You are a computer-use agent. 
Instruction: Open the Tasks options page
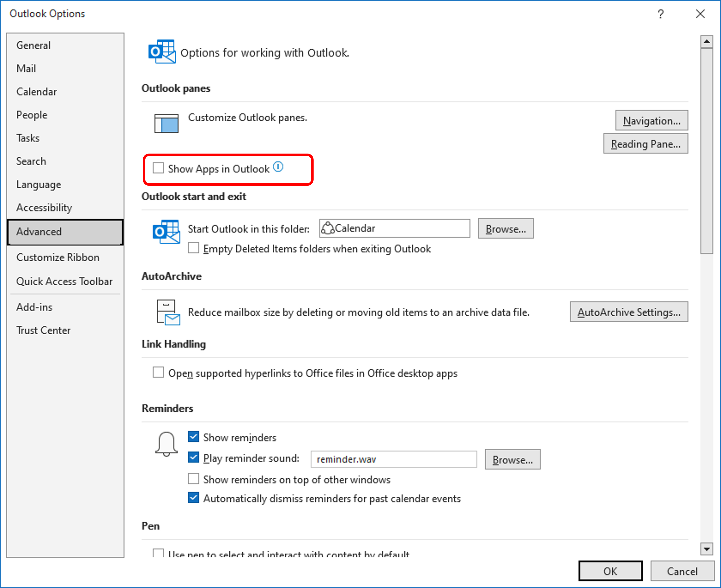tap(65, 138)
